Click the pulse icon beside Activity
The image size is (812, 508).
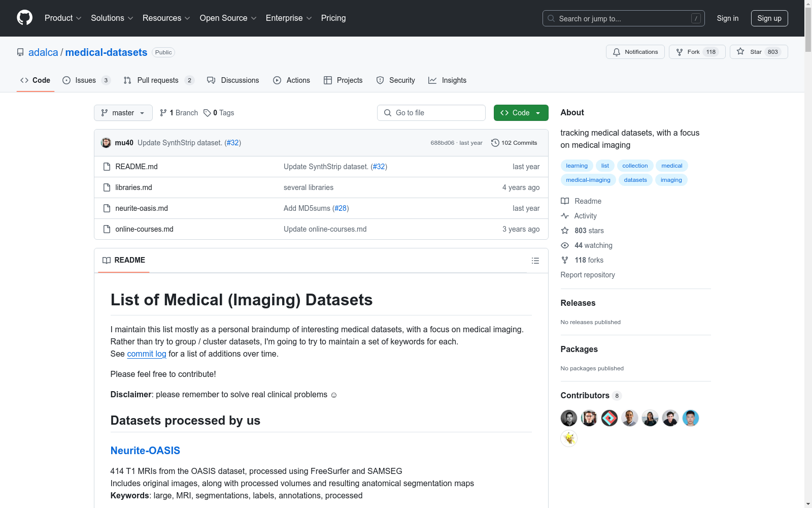click(565, 216)
